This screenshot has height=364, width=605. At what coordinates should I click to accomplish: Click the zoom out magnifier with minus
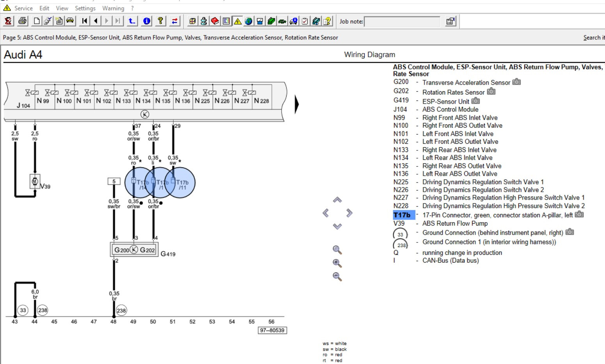[x=337, y=277]
